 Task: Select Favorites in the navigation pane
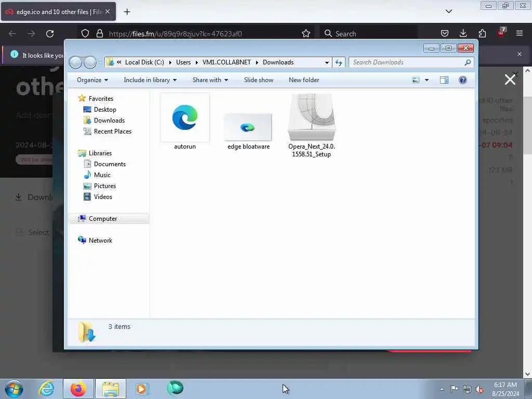click(x=101, y=98)
